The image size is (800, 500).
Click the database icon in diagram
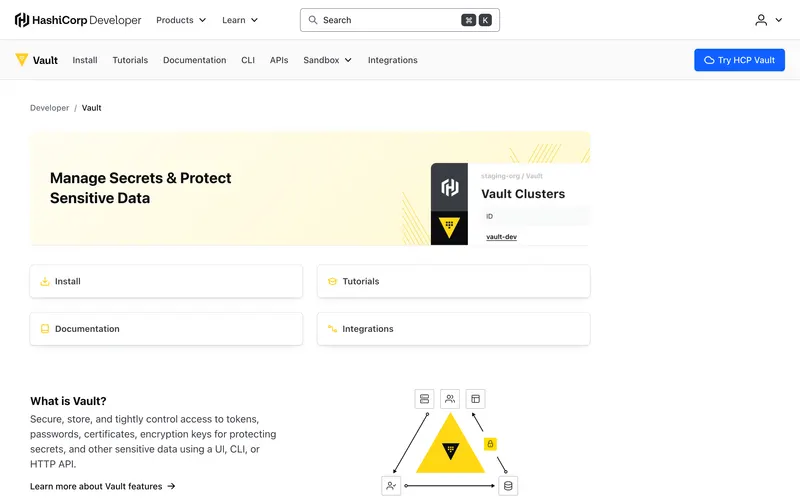point(508,486)
